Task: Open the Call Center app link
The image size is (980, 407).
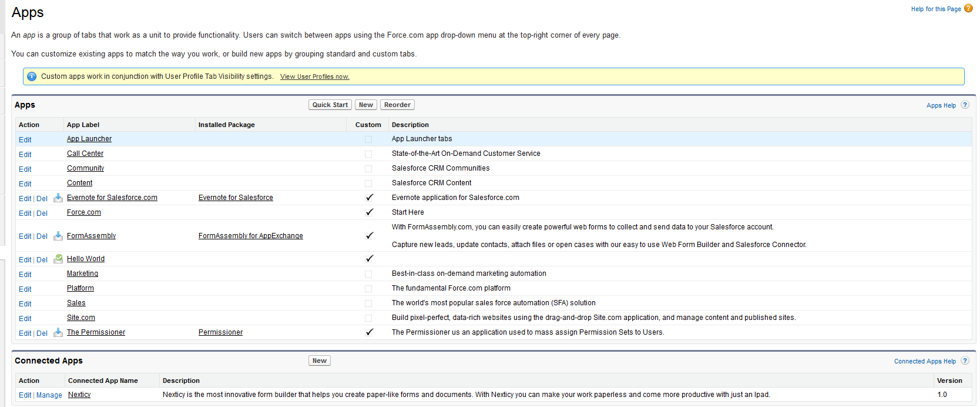Action: tap(85, 154)
